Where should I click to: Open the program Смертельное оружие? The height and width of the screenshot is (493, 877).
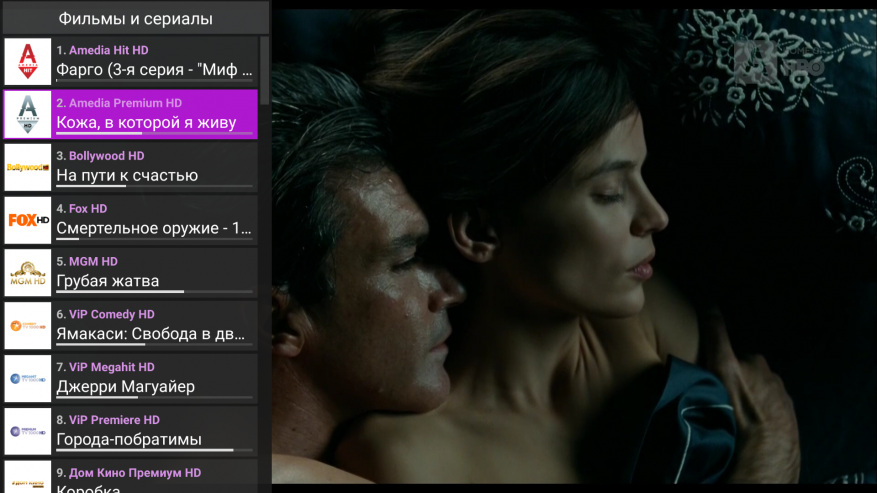154,228
